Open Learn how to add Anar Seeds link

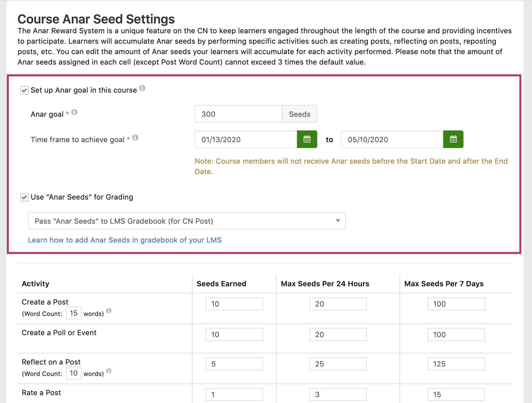point(125,240)
